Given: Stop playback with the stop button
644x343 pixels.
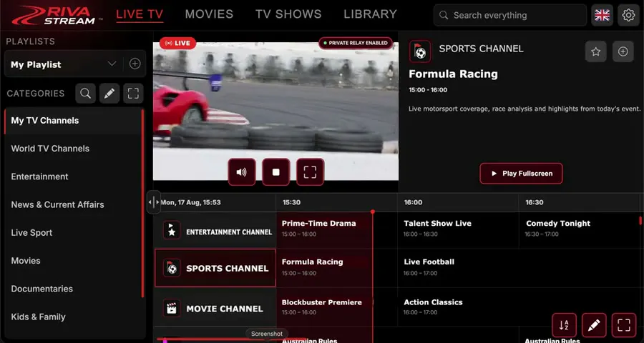Looking at the screenshot, I should click(x=276, y=172).
